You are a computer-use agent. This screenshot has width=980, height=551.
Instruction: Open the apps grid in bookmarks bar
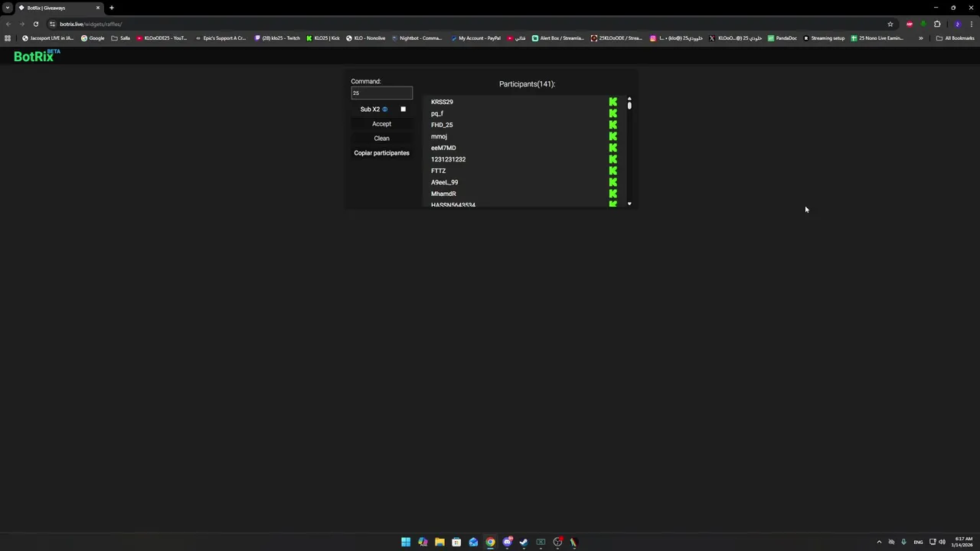click(8, 38)
